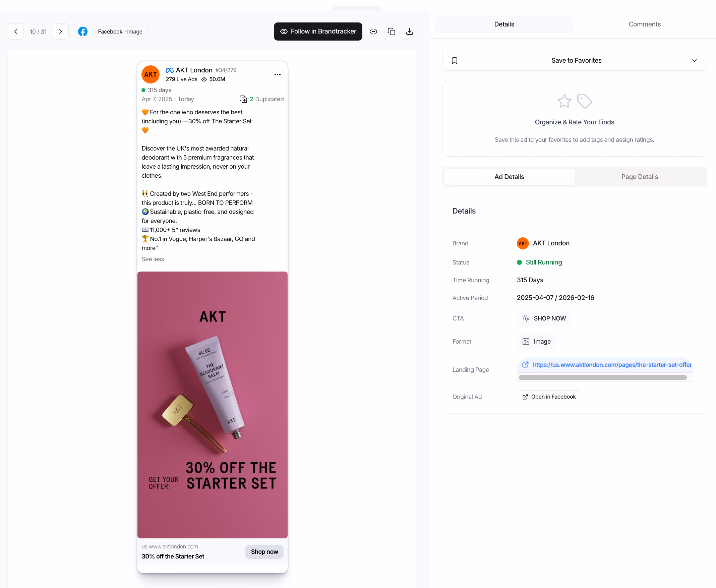Image resolution: width=716 pixels, height=588 pixels.
Task: Click Open in Facebook button
Action: [x=549, y=397]
